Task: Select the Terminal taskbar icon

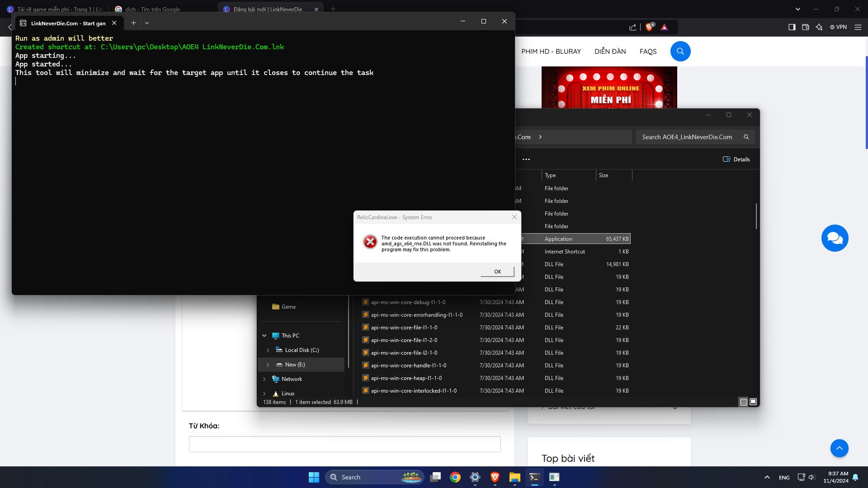Action: (x=534, y=477)
